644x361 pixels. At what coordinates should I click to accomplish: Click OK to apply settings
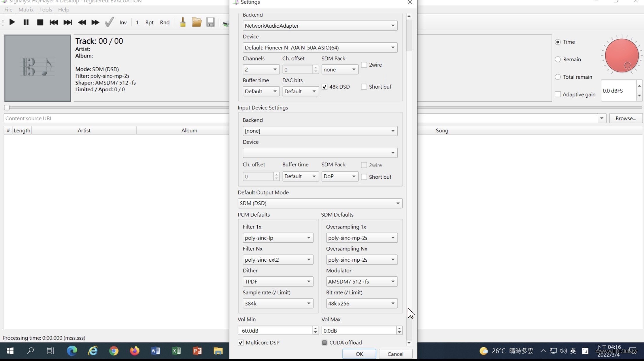(x=359, y=353)
